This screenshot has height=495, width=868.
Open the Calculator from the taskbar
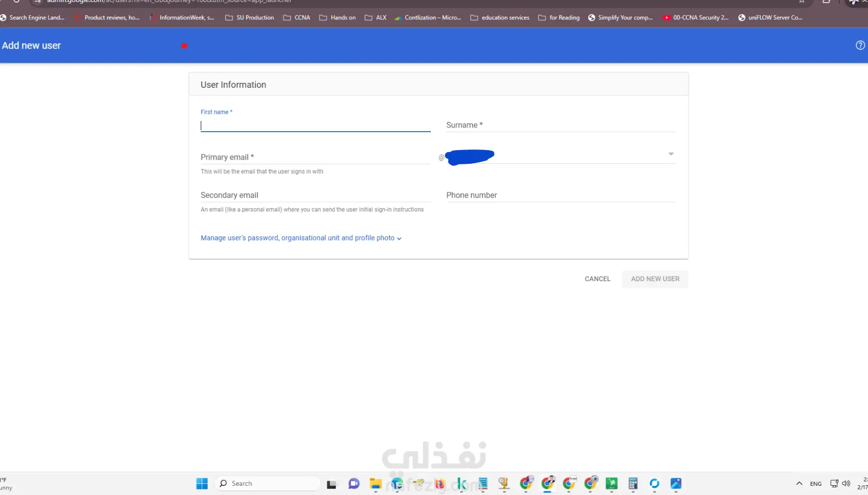point(633,484)
